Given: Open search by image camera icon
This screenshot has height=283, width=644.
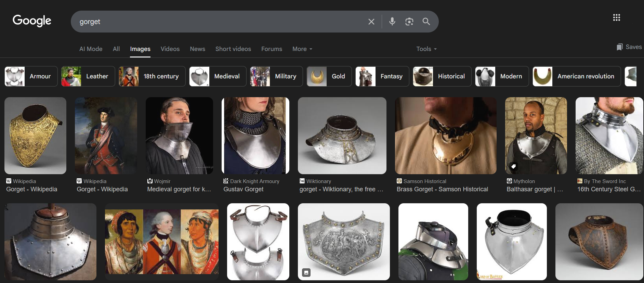Looking at the screenshot, I should click(x=409, y=22).
